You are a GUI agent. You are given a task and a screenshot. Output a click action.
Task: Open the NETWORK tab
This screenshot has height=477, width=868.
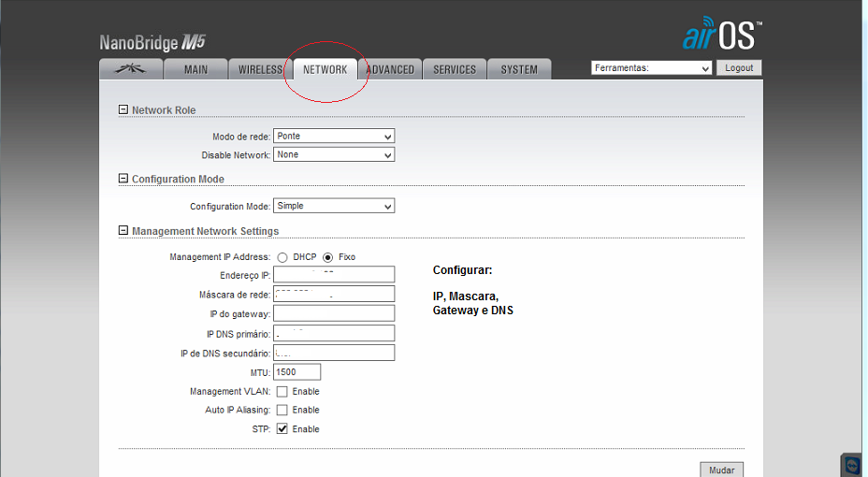(325, 69)
